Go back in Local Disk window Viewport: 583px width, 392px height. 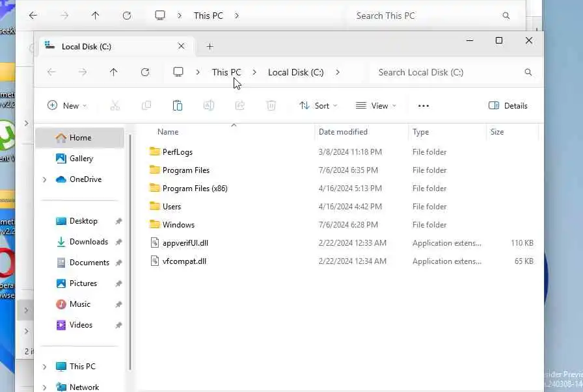pyautogui.click(x=51, y=72)
